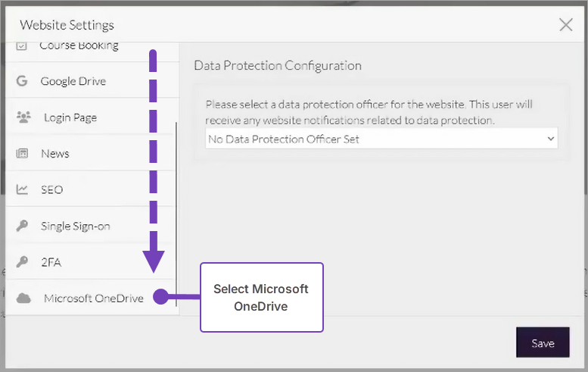Viewport: 588px width, 372px height.
Task: Select Microsoft OneDrive in the sidebar
Action: 93,299
